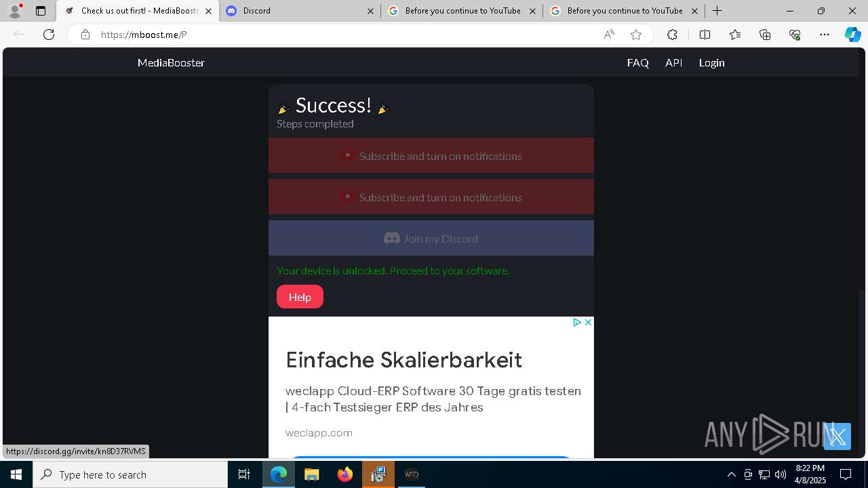Read the 'Your device is unlocked' message
This screenshot has width=868, height=488.
(393, 270)
